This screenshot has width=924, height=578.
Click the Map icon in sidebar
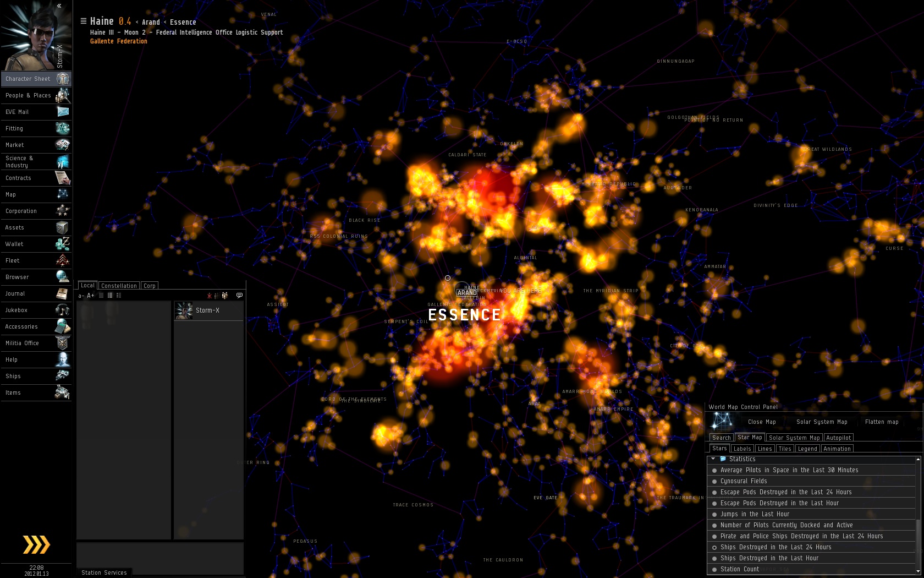click(x=63, y=194)
